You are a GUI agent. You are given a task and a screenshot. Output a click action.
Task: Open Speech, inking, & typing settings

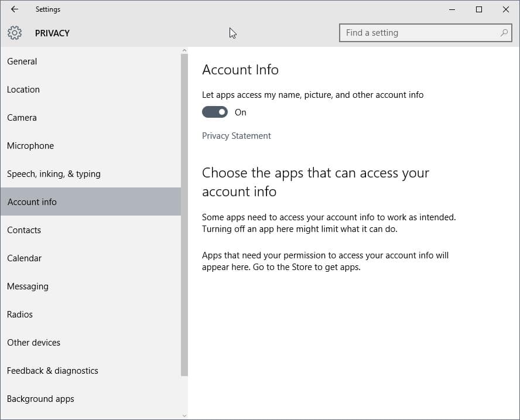[x=54, y=174]
